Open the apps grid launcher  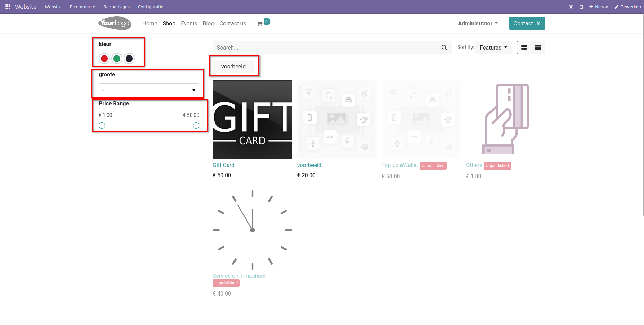coord(7,7)
